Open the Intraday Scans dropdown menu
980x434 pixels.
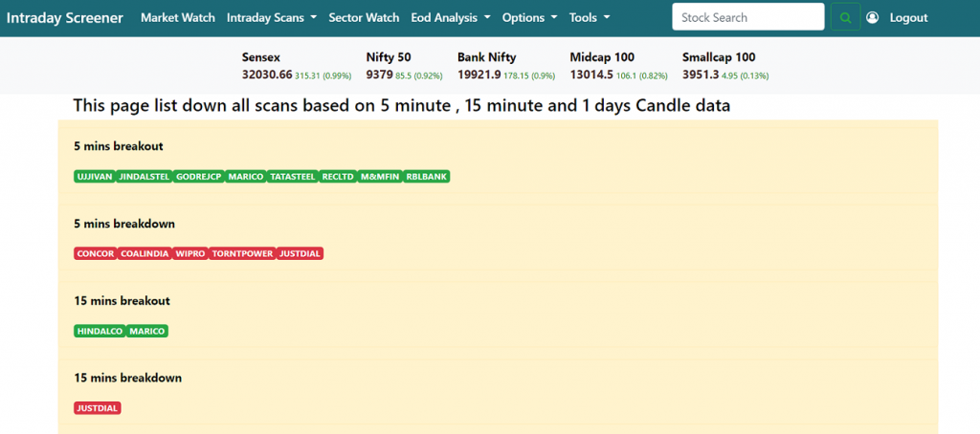272,17
